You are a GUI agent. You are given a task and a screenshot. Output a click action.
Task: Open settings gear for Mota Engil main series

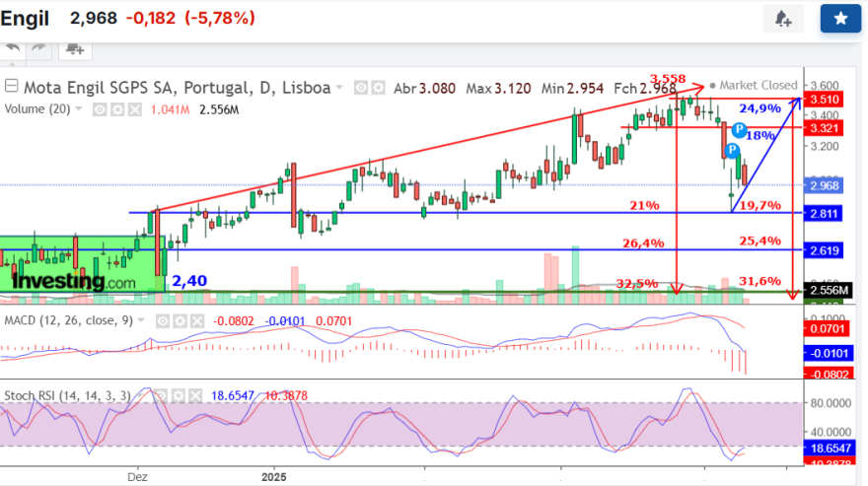pos(378,88)
